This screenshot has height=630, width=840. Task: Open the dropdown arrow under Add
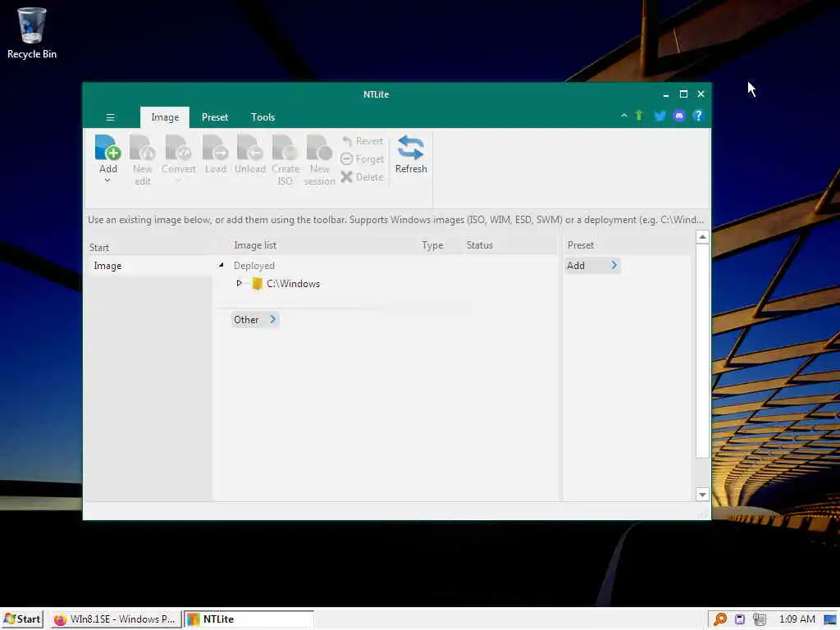click(x=107, y=180)
